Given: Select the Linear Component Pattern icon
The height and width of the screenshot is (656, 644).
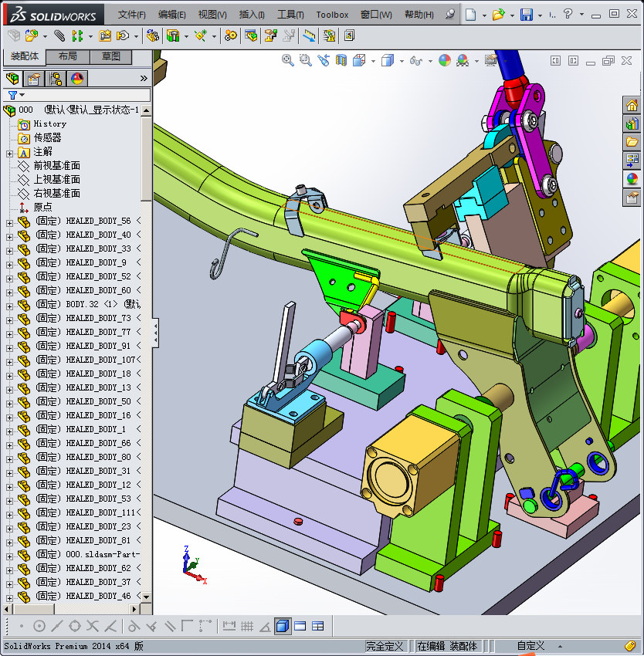Looking at the screenshot, I should coord(77,36).
